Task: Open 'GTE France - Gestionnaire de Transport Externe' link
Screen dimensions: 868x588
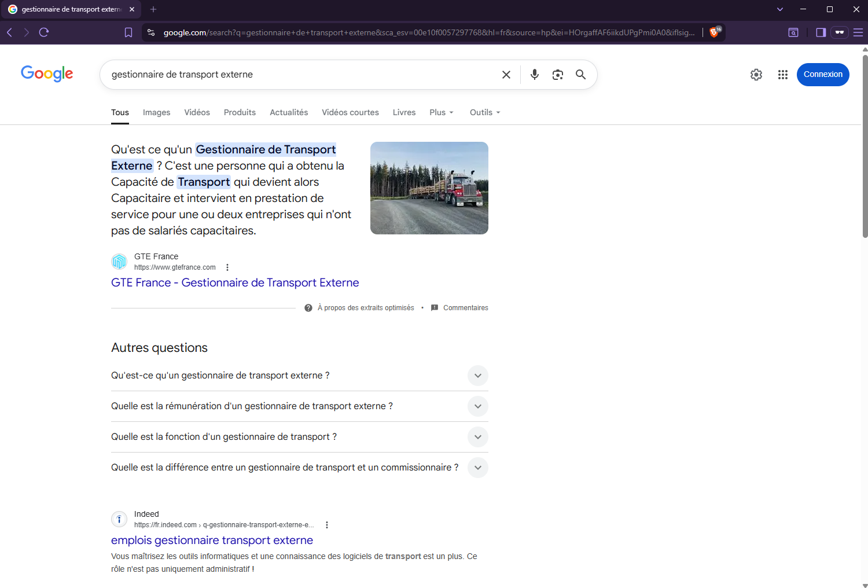Action: [235, 282]
